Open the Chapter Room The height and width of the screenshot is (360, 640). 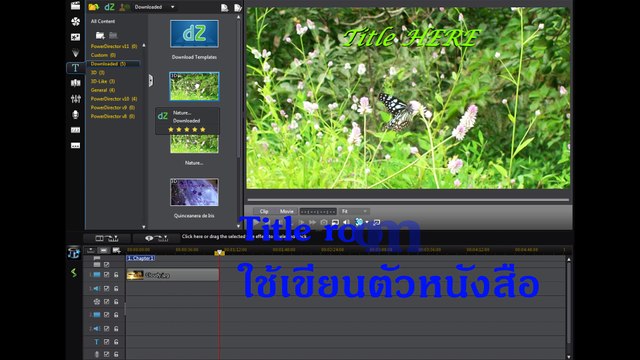click(76, 130)
